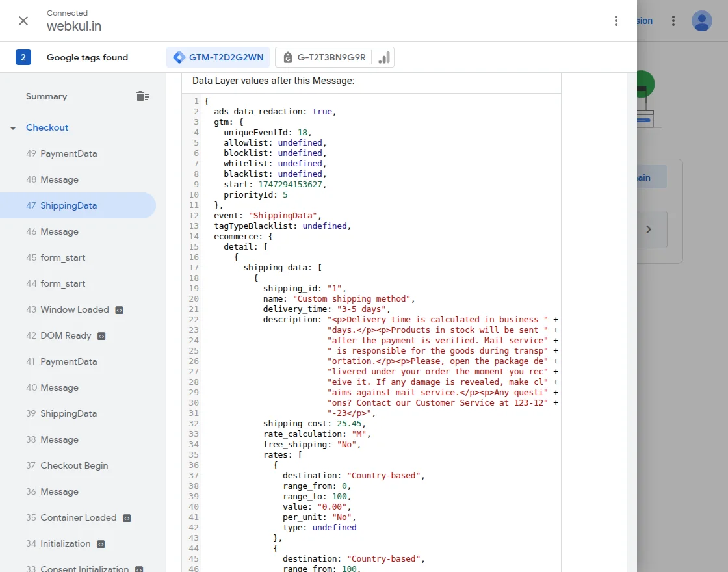The width and height of the screenshot is (728, 572).
Task: Open the user account avatar
Action: point(701,21)
